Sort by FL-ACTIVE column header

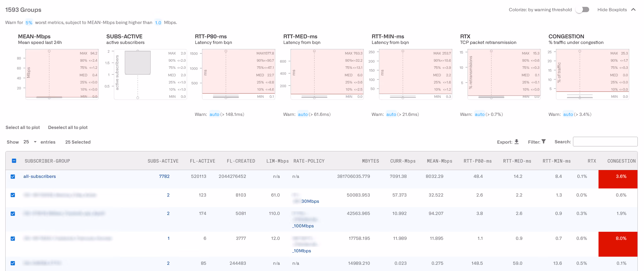click(x=203, y=161)
